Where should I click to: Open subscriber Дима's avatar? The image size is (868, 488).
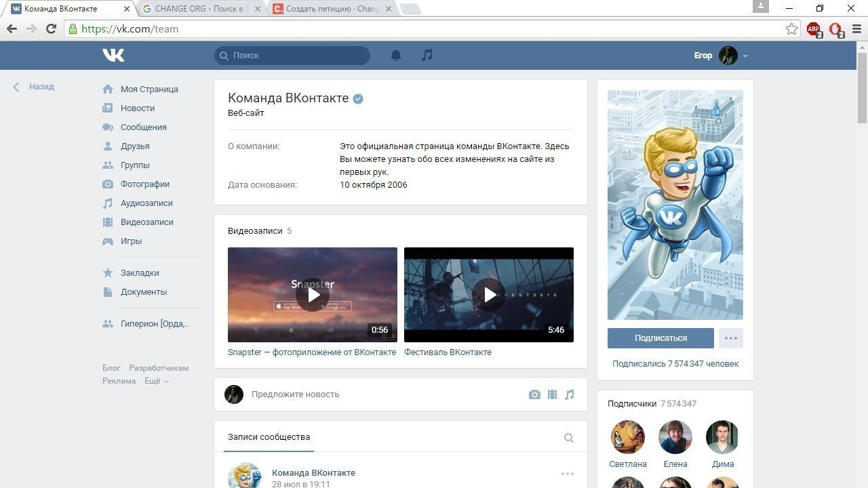pos(723,437)
